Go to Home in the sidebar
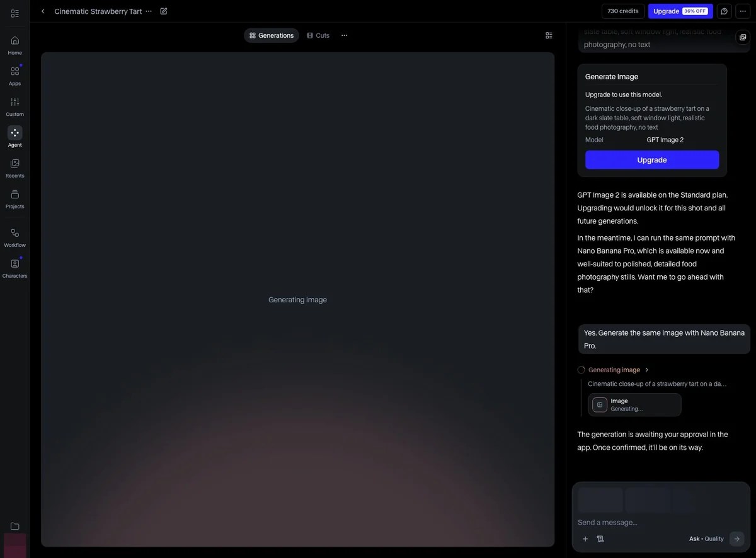Viewport: 756px width, 558px height. [x=14, y=45]
